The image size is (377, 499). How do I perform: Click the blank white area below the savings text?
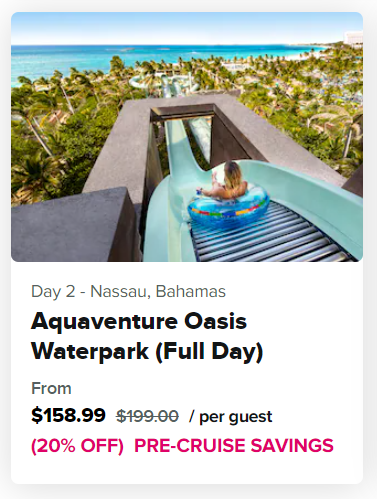tap(187, 470)
